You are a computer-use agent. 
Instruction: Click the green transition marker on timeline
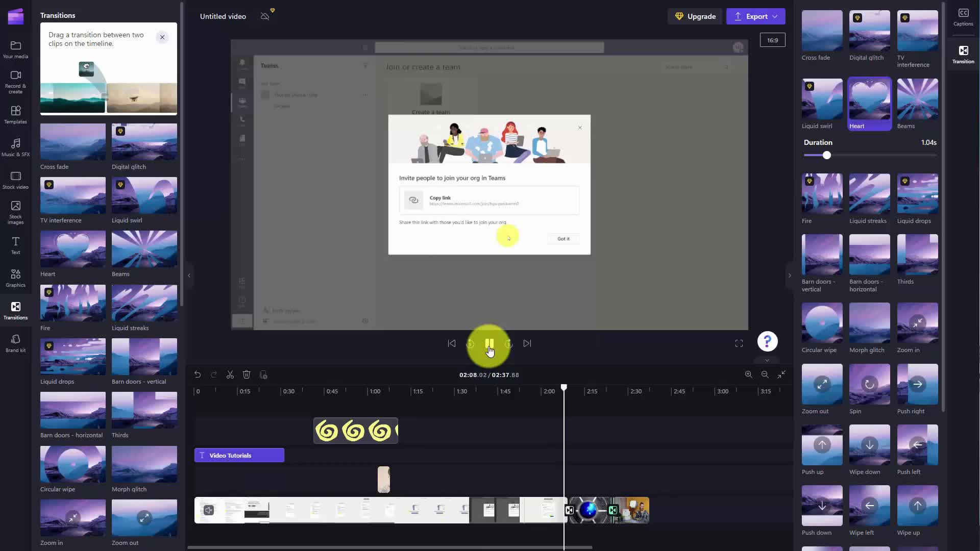613,510
